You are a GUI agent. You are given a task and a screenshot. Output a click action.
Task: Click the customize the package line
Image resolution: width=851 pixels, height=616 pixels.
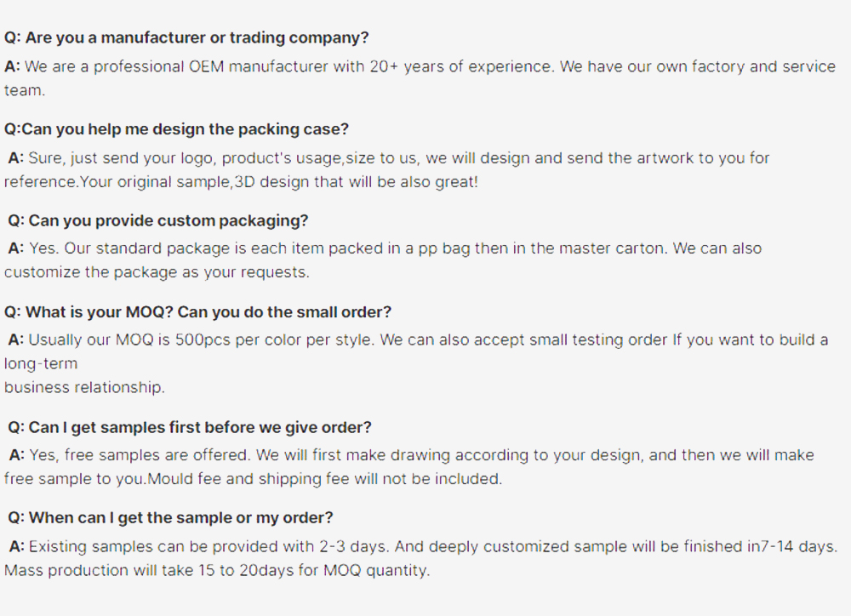(x=157, y=272)
